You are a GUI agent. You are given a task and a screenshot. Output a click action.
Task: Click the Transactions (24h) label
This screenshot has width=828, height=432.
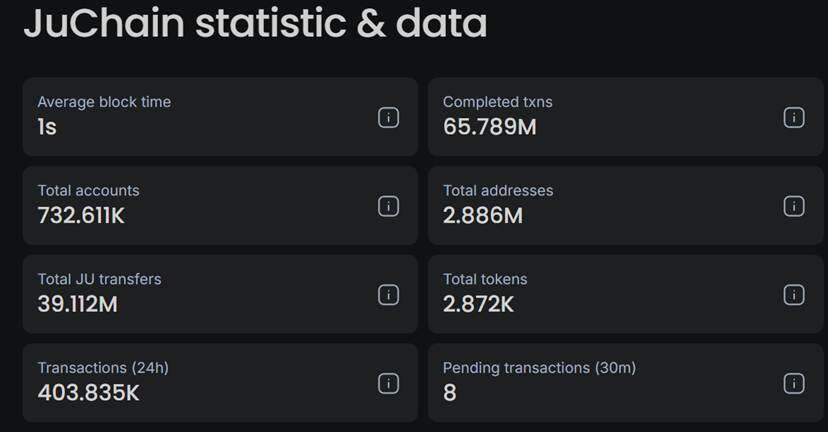pyautogui.click(x=103, y=367)
